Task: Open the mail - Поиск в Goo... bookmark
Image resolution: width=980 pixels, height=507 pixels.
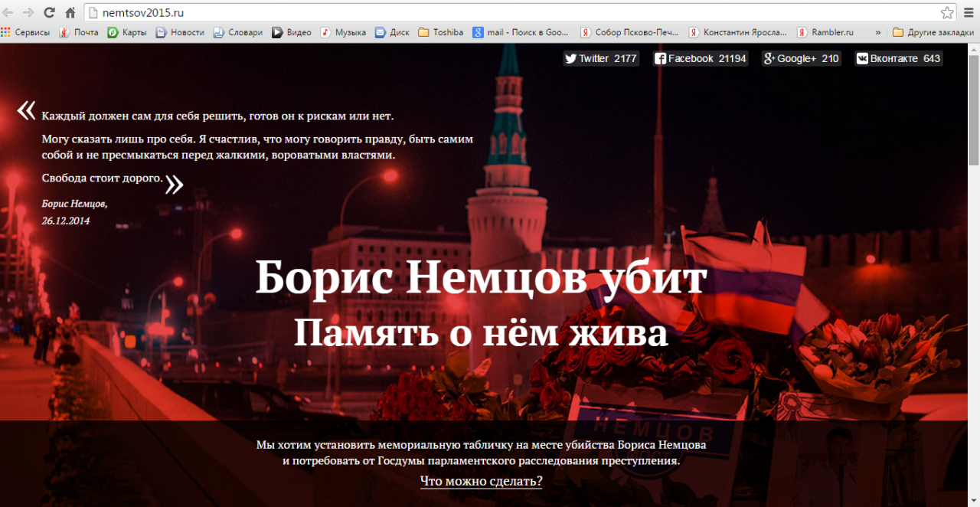Action: tap(521, 32)
